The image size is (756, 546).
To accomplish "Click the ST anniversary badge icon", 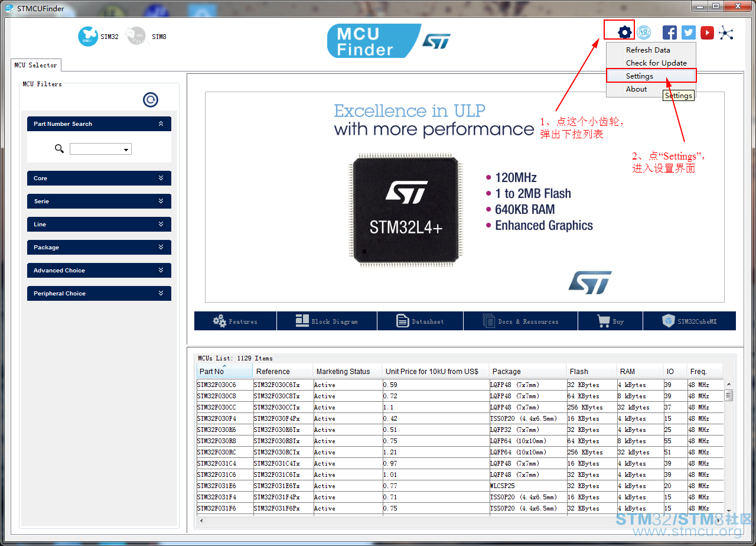I will pos(644,32).
